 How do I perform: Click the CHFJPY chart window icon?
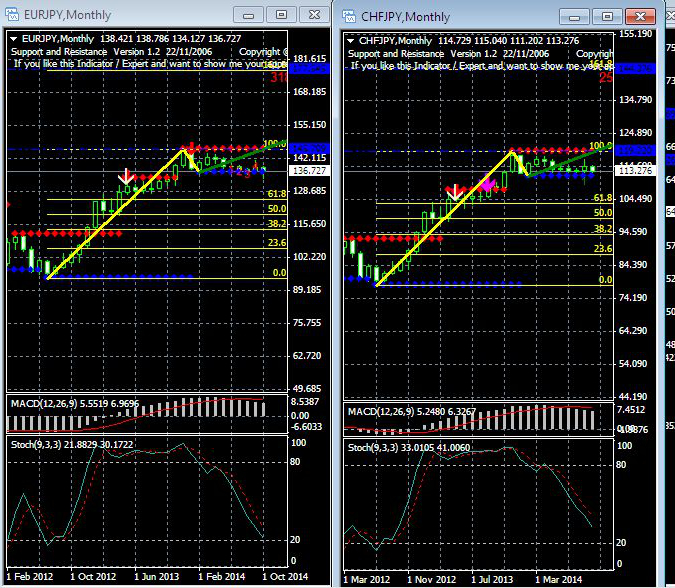click(349, 16)
